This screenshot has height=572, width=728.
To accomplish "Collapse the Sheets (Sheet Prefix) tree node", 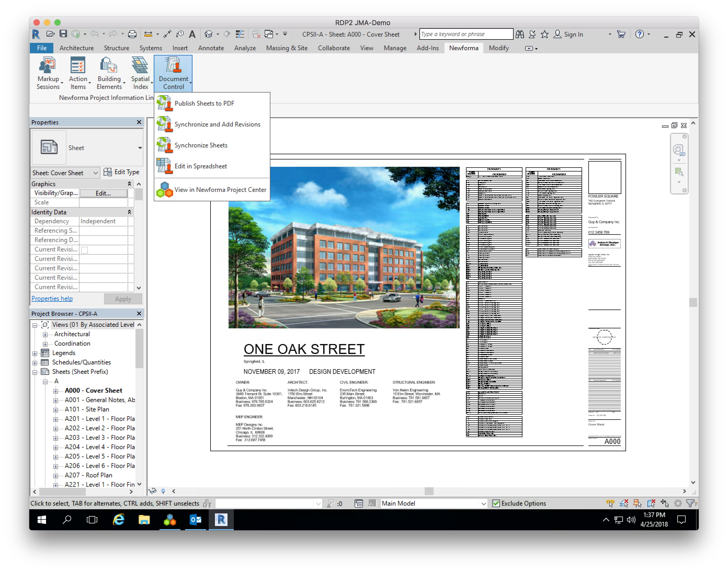I will pos(35,372).
